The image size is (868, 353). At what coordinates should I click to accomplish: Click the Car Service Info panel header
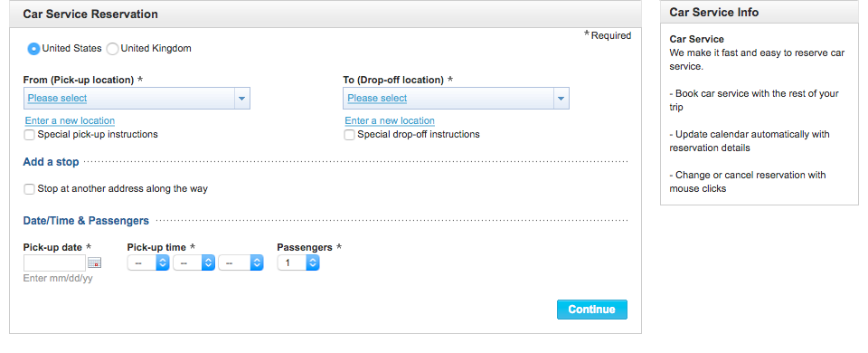tap(759, 12)
